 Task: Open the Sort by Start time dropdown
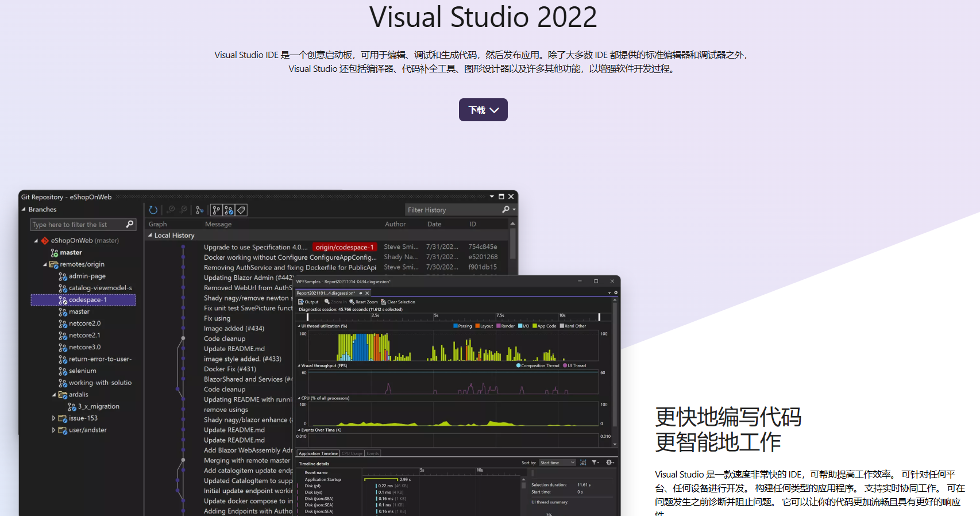557,463
